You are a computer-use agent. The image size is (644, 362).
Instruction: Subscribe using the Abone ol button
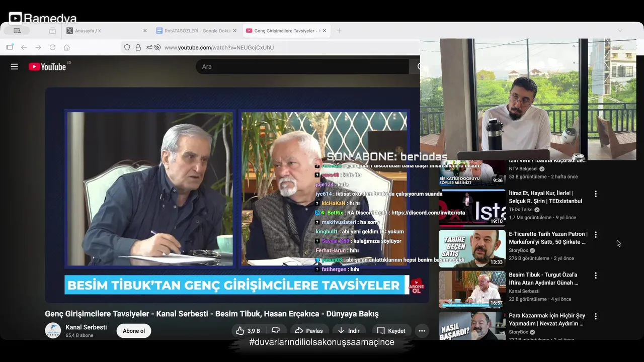134,331
